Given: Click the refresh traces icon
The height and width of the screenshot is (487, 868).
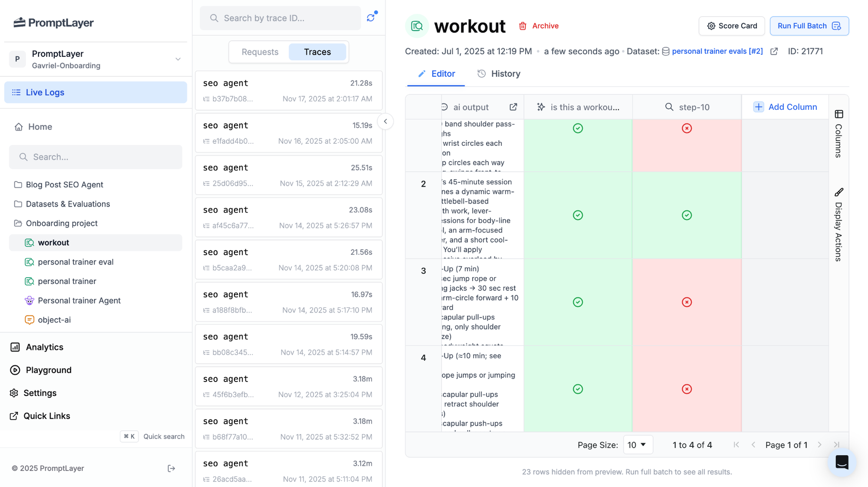Looking at the screenshot, I should (371, 18).
